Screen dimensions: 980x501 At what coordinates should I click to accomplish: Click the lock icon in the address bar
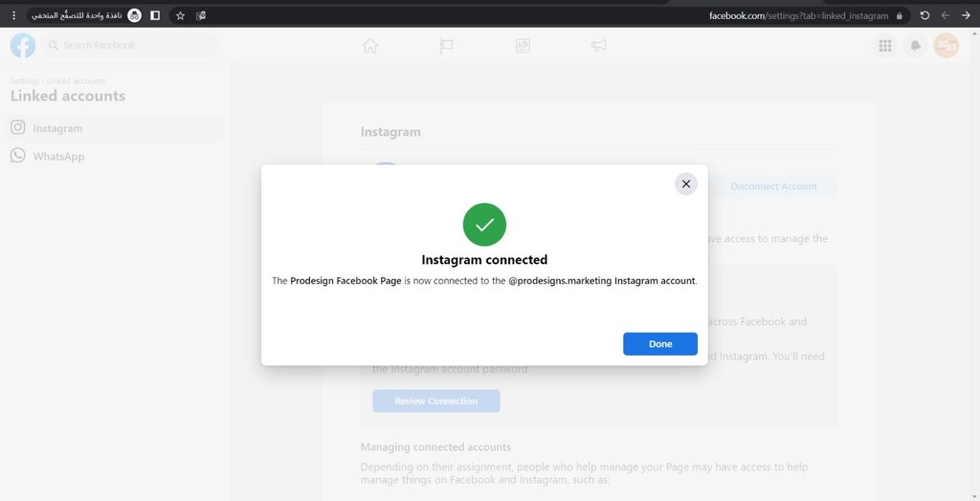(x=900, y=16)
